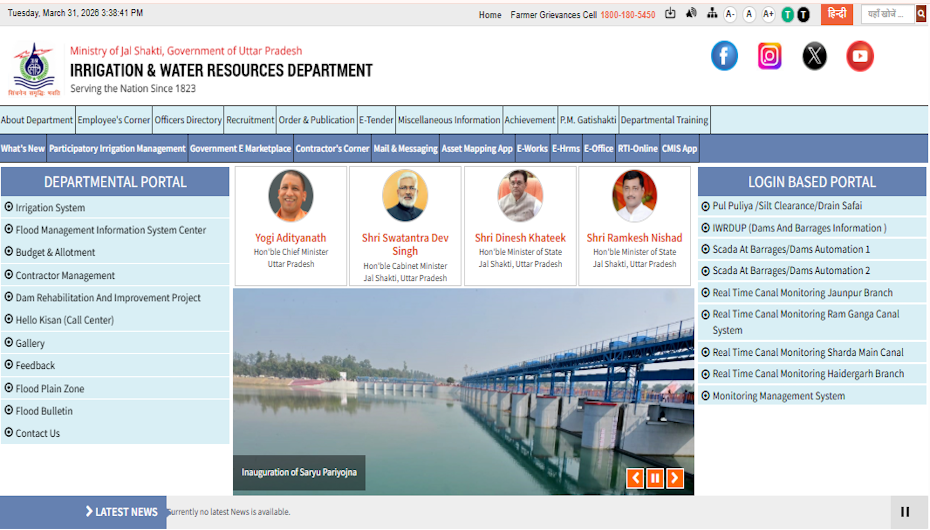930x530 pixels.
Task: Open Flood Bulletin link
Action: click(x=43, y=410)
